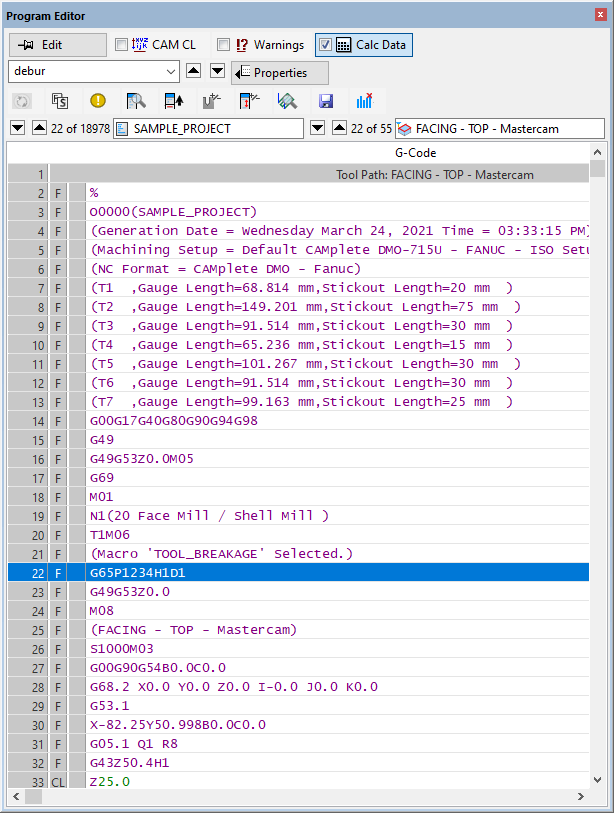Image resolution: width=614 pixels, height=813 pixels.
Task: Click row number 22 in the gutter
Action: tap(28, 573)
